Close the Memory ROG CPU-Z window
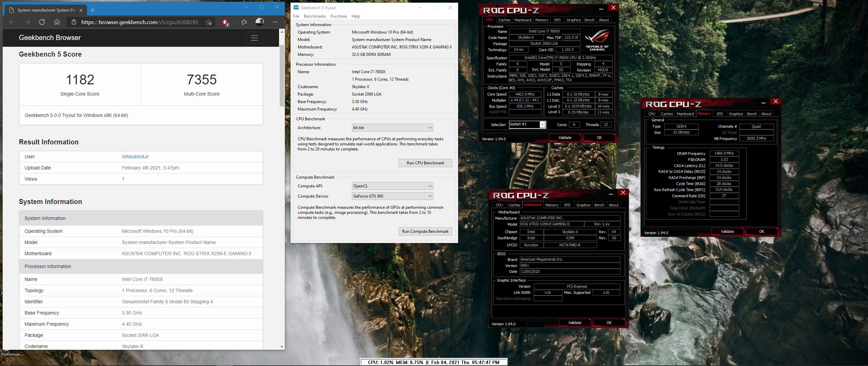Screen dimensions: 868x366 click(775, 101)
